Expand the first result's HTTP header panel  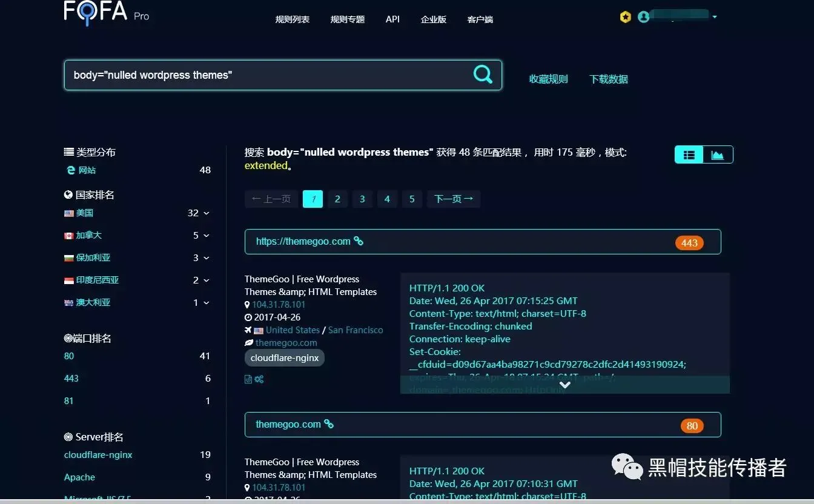565,385
